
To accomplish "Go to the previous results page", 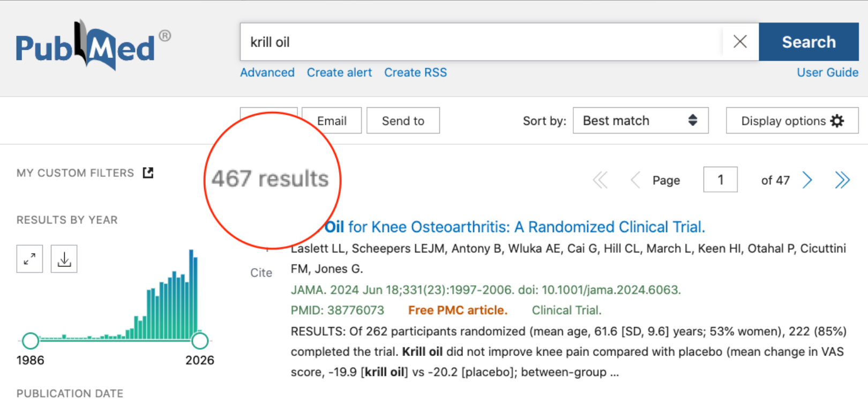I will pyautogui.click(x=635, y=180).
